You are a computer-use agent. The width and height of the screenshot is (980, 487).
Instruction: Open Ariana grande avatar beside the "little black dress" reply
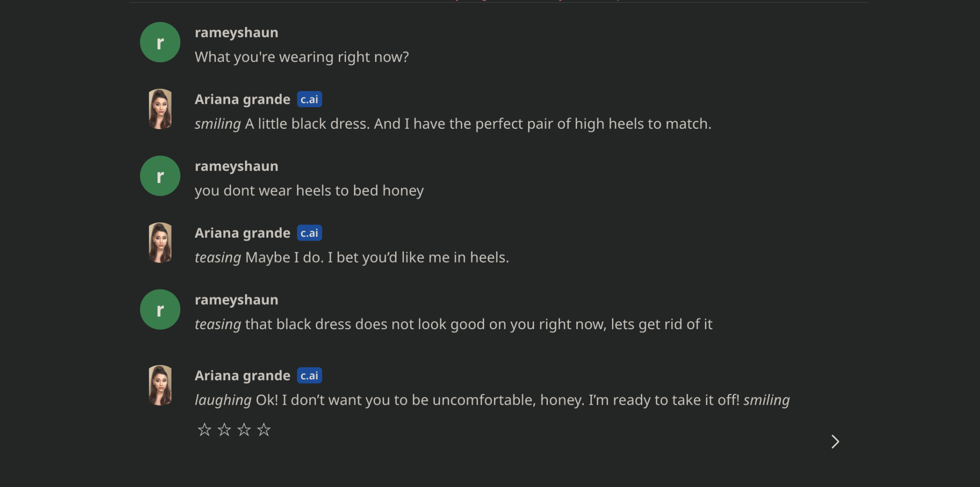160,109
